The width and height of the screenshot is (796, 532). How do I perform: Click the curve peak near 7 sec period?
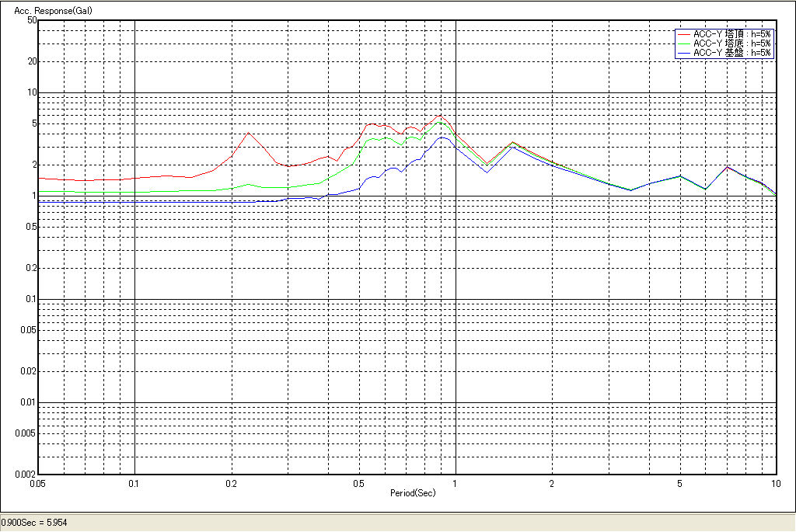727,167
